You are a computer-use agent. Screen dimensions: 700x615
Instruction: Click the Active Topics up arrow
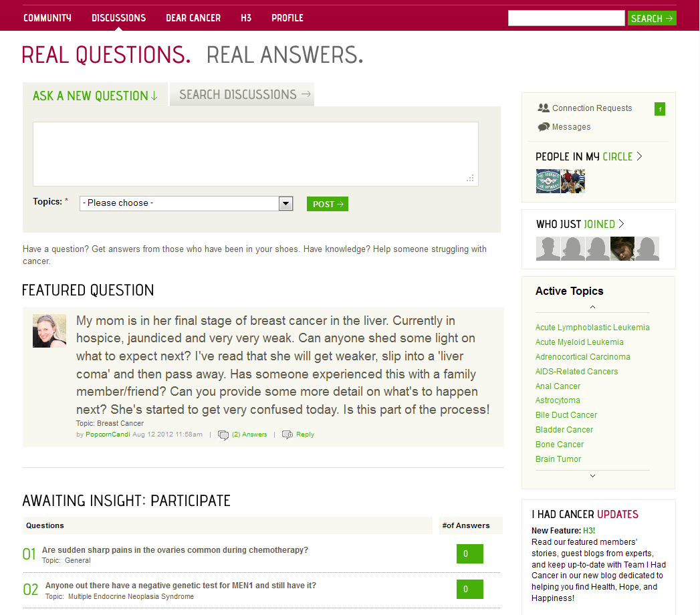click(x=592, y=307)
